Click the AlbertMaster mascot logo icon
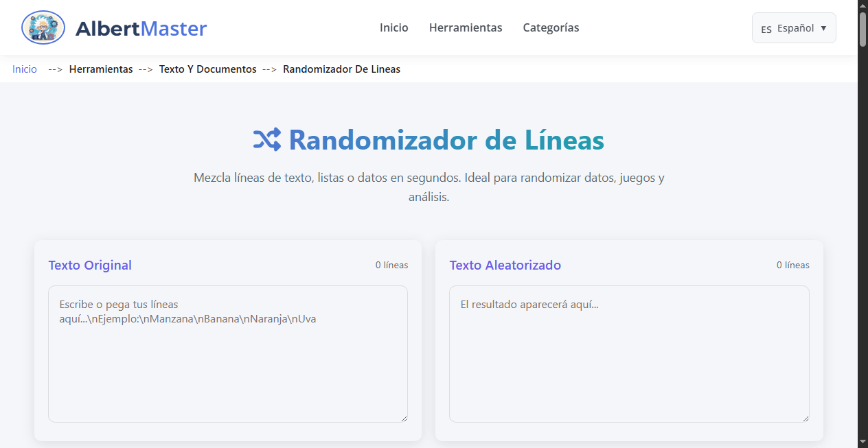Image resolution: width=868 pixels, height=448 pixels. [x=43, y=27]
